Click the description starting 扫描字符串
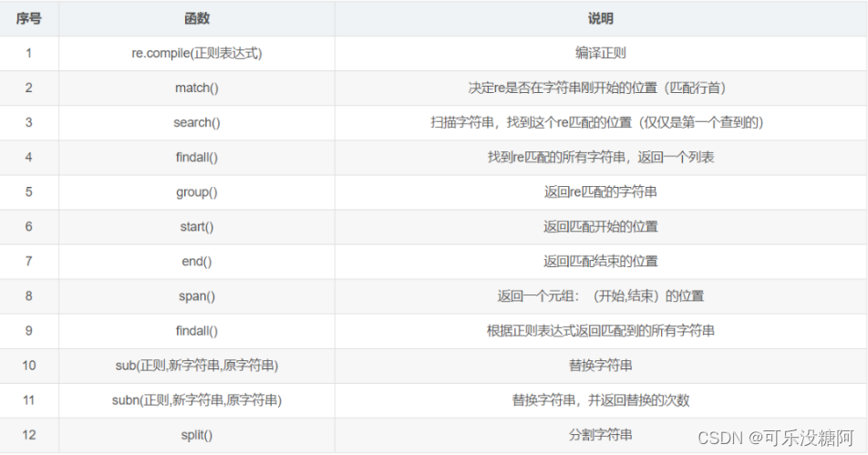Screen dimensions: 868x455 pos(596,122)
